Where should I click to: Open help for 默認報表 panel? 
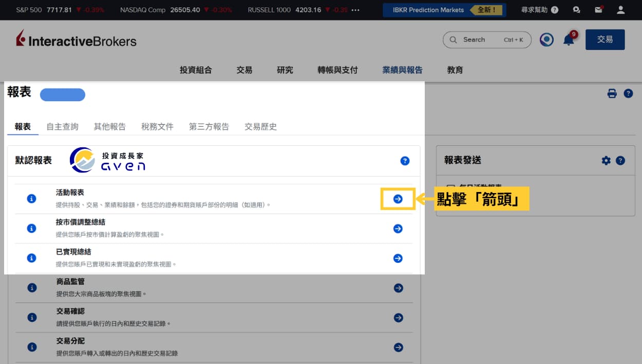pyautogui.click(x=405, y=161)
